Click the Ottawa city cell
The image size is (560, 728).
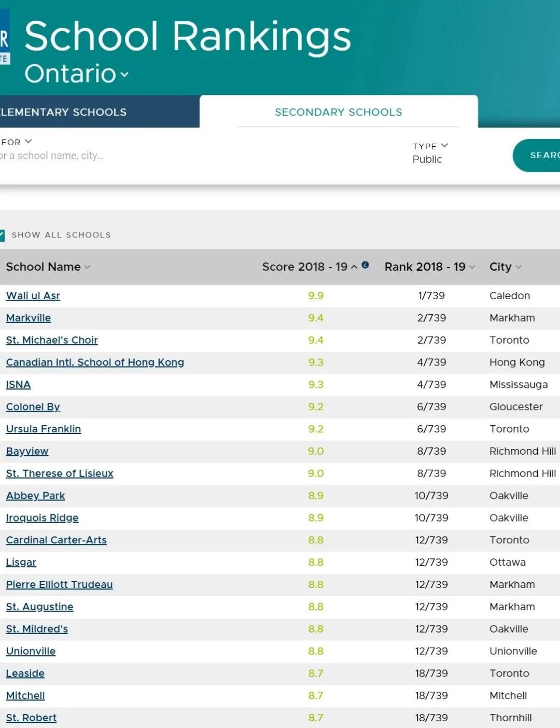point(508,562)
